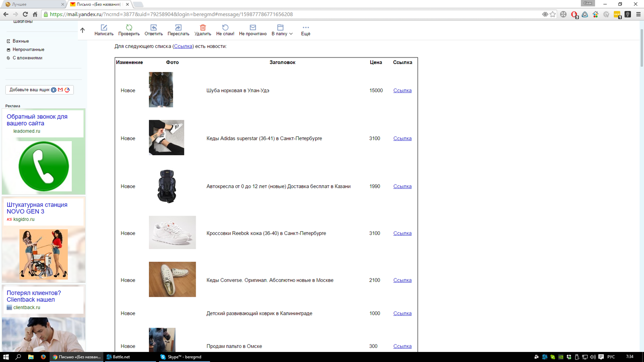Open the notification action center icon

601,357
